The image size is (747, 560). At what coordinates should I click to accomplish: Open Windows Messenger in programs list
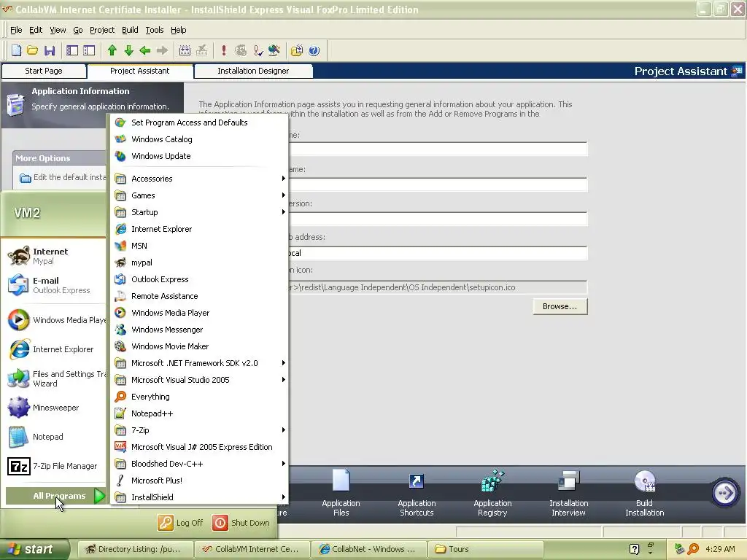[199, 330]
